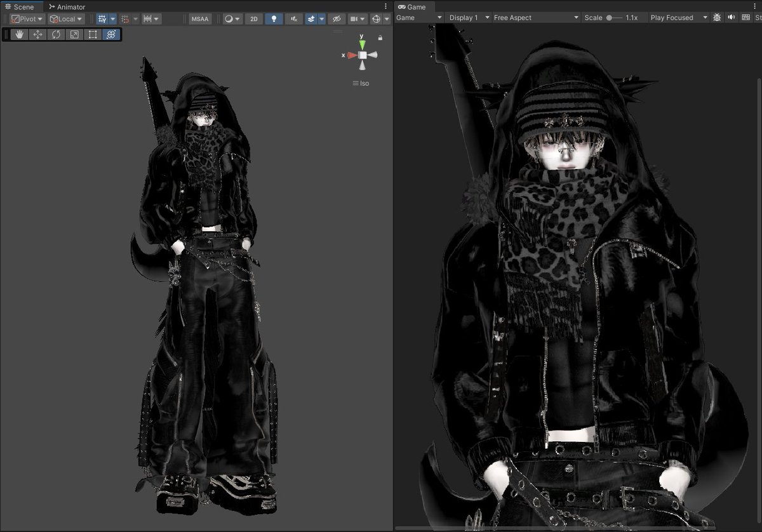This screenshot has width=762, height=532.
Task: Select the combined Transform tool
Action: (111, 34)
